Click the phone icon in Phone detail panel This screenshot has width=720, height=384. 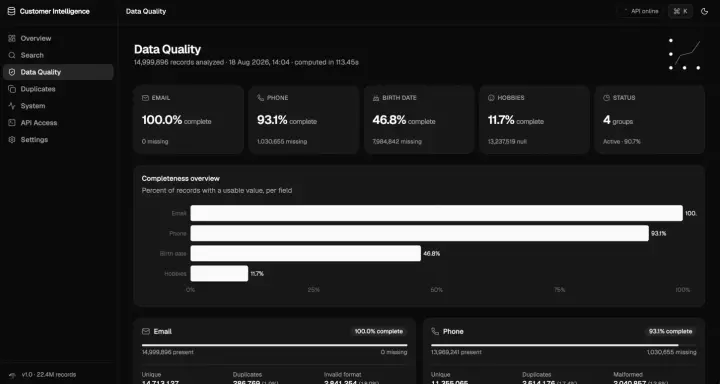(435, 332)
